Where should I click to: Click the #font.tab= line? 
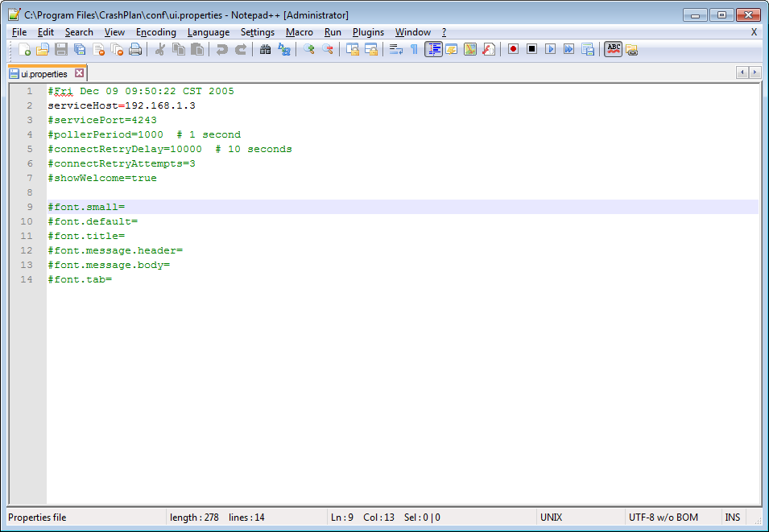[80, 279]
